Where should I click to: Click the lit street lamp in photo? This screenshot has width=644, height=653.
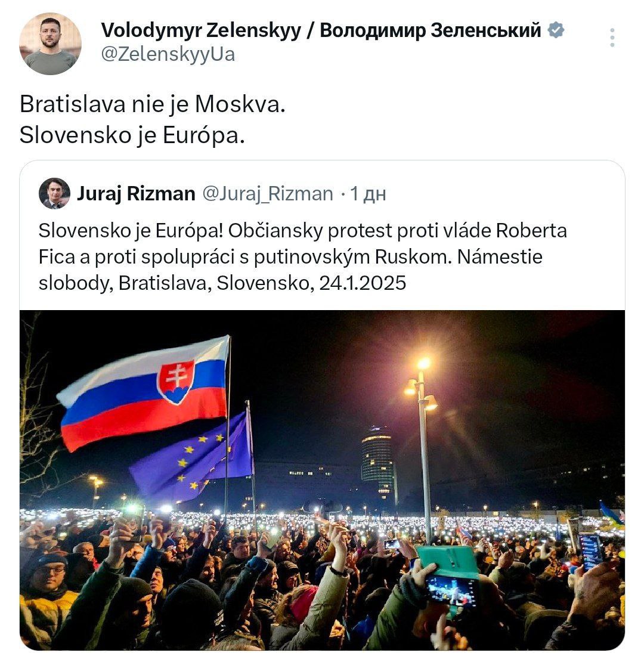click(423, 365)
